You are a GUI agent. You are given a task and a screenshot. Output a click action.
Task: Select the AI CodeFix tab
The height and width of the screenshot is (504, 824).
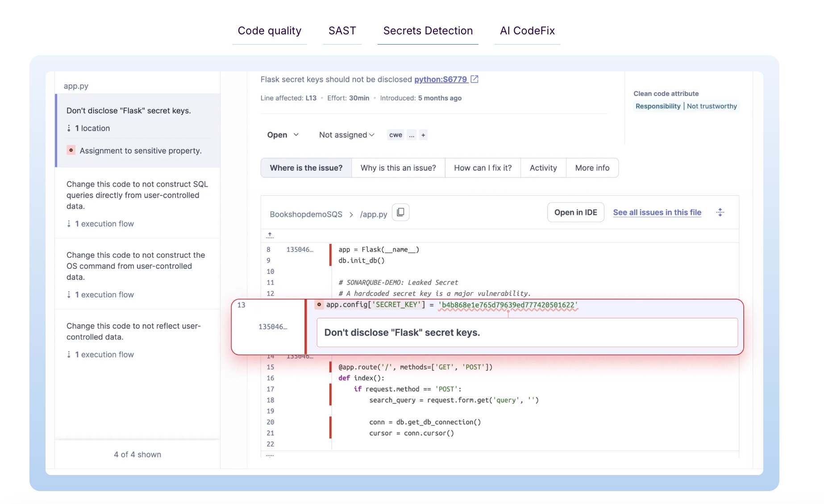527,31
